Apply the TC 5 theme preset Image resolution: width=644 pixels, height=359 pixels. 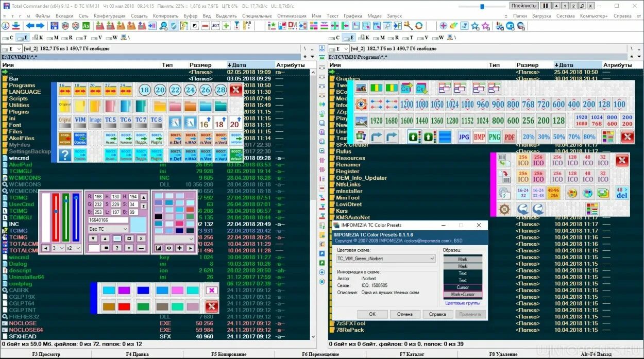pyautogui.click(x=110, y=122)
